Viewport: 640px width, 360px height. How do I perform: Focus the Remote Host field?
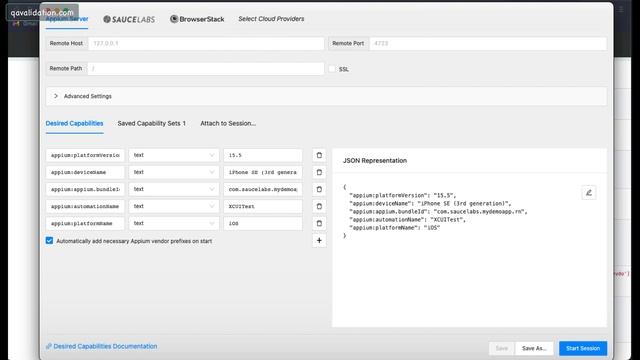tap(206, 43)
